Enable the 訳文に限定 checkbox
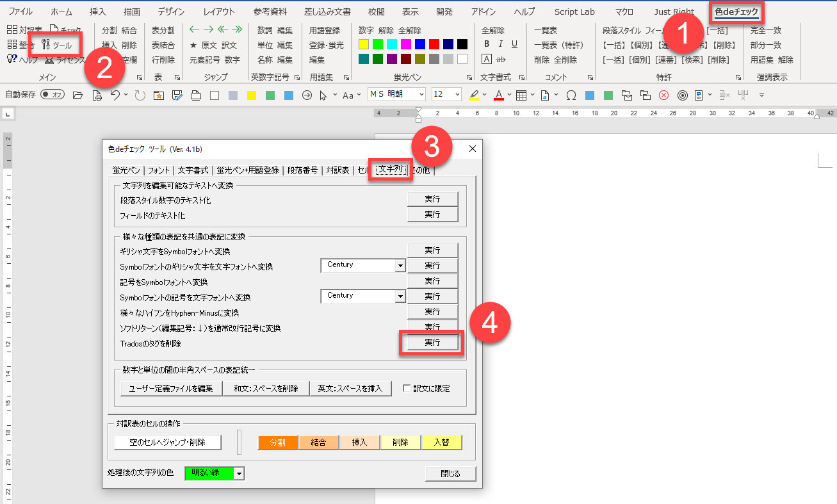The height and width of the screenshot is (504, 837). coord(406,388)
